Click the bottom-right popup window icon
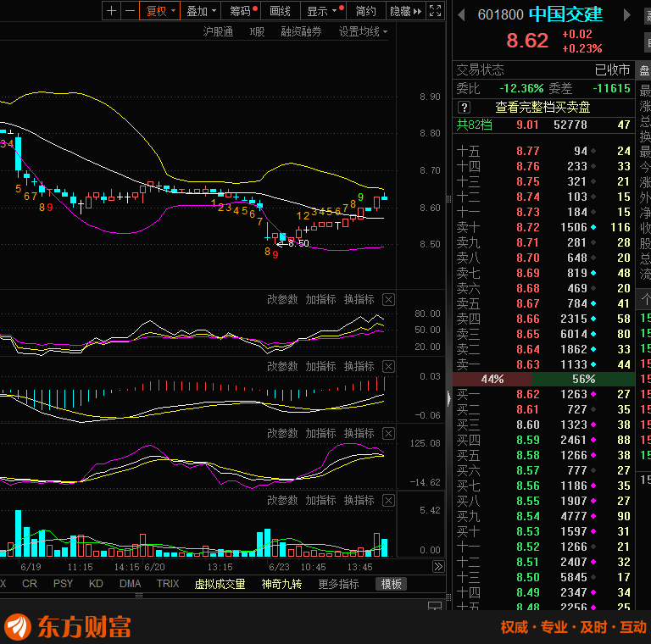 pos(435,606)
